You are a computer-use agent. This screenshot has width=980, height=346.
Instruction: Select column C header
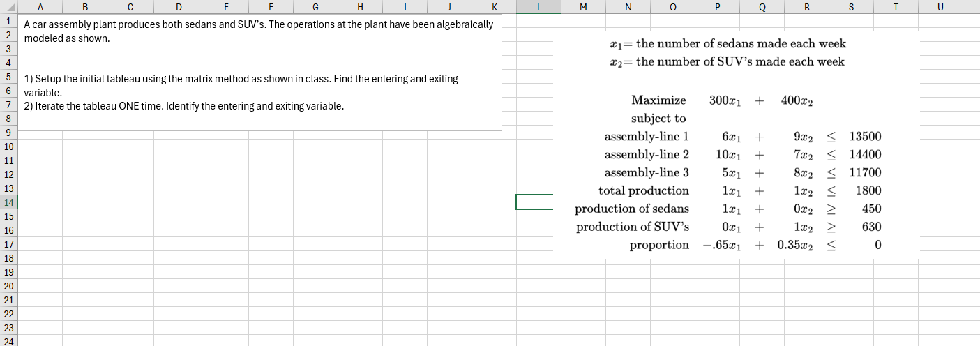pyautogui.click(x=130, y=6)
